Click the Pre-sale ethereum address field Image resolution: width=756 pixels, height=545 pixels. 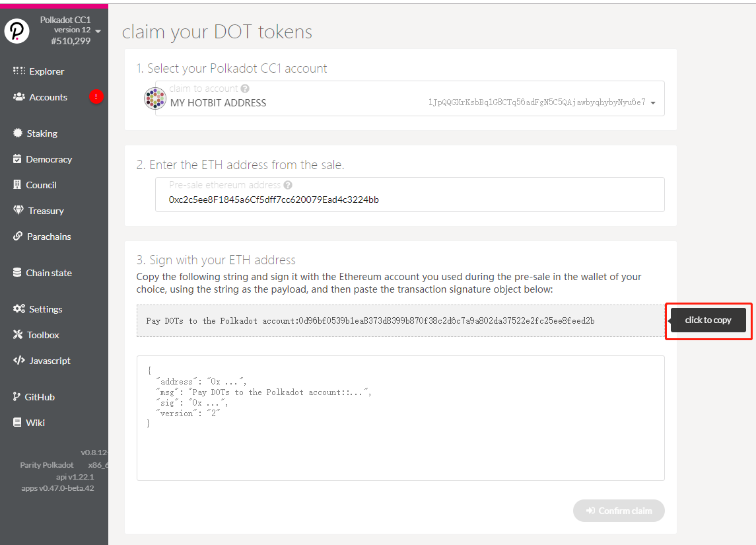409,199
